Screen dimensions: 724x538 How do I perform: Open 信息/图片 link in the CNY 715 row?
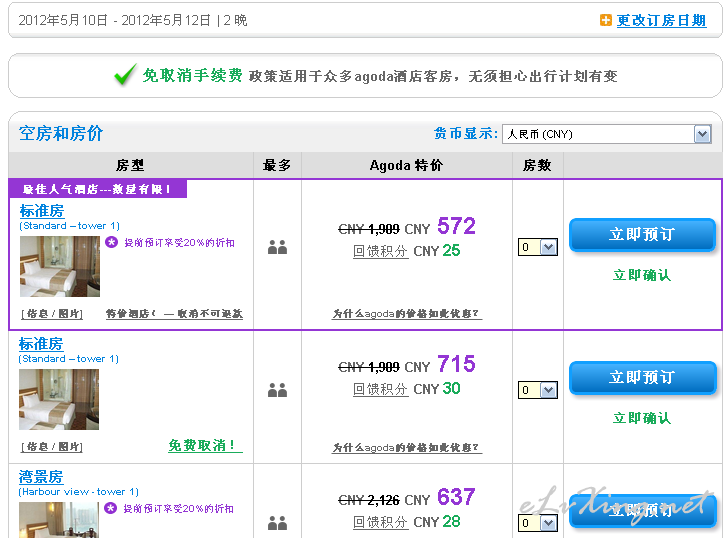(x=52, y=447)
